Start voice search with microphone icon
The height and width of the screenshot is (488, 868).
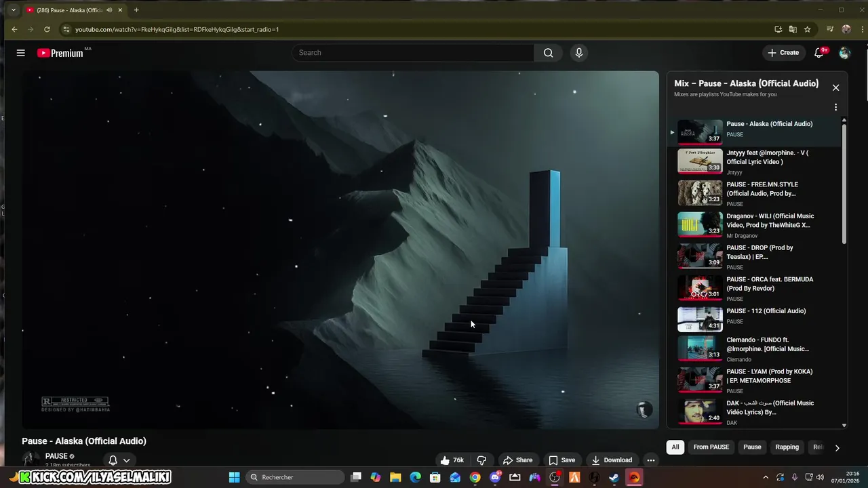tap(578, 53)
